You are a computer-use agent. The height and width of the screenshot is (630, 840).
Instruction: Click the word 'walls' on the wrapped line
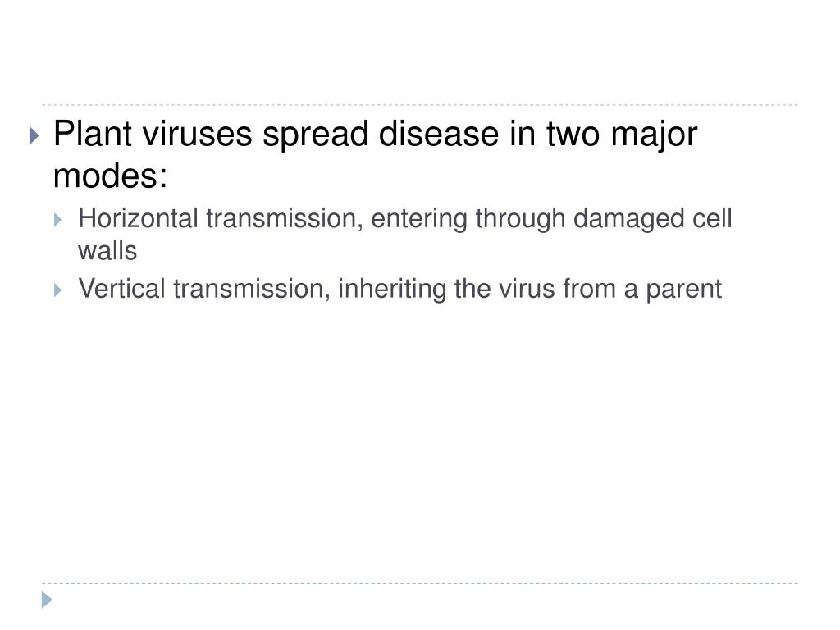(x=107, y=251)
